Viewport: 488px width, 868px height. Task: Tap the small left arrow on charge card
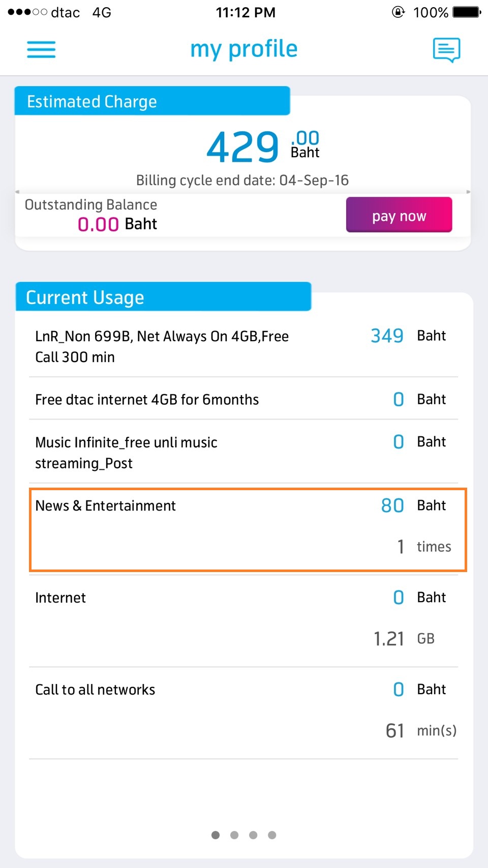point(17,192)
